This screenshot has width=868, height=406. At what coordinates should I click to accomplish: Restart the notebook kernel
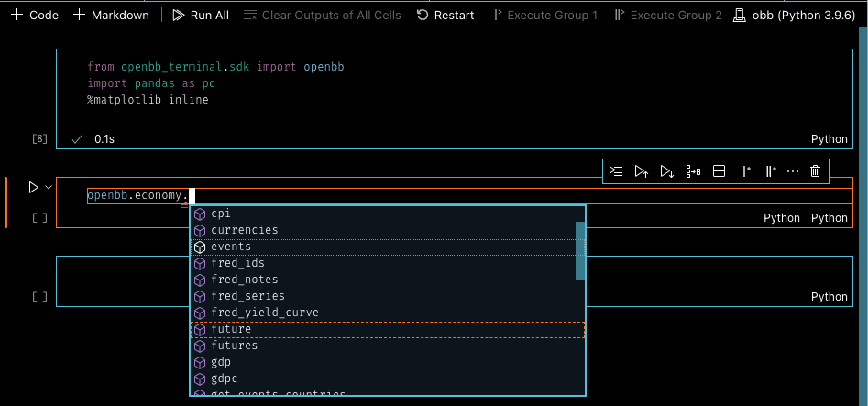pos(445,15)
